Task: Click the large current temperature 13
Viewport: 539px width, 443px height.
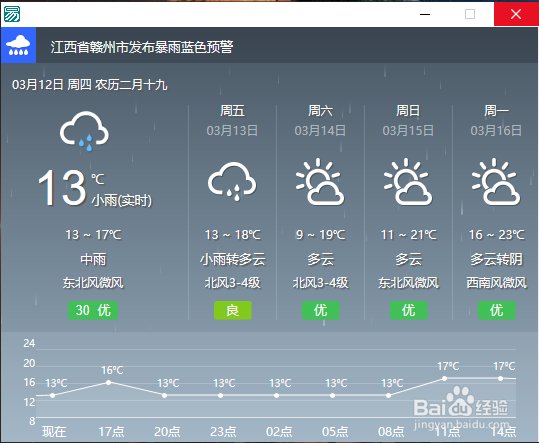Action: point(62,188)
